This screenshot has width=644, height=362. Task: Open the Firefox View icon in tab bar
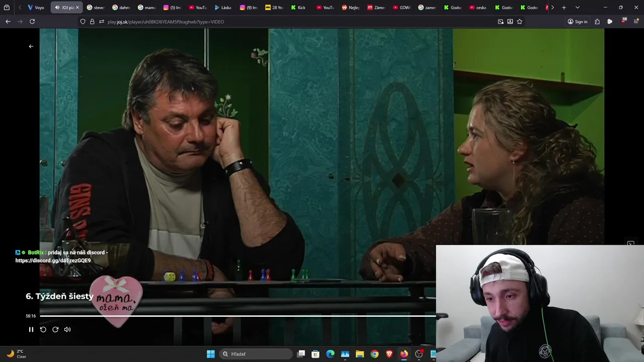click(7, 8)
